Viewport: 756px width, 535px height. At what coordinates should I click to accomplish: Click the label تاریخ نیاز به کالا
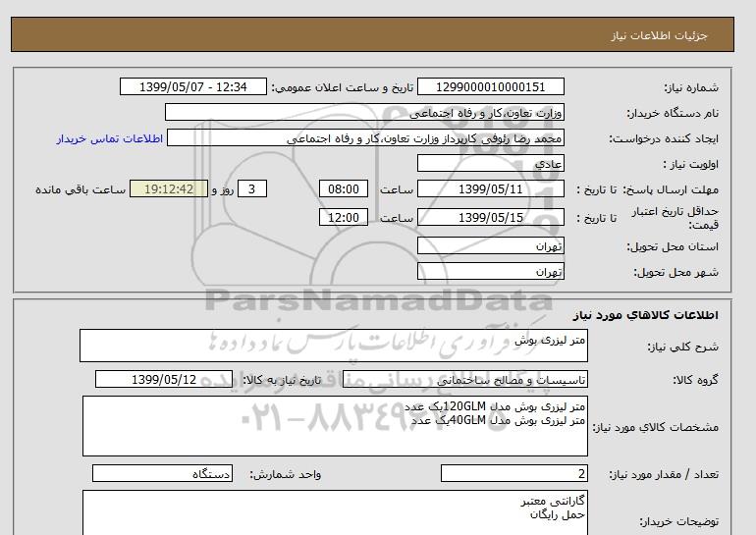coord(282,380)
